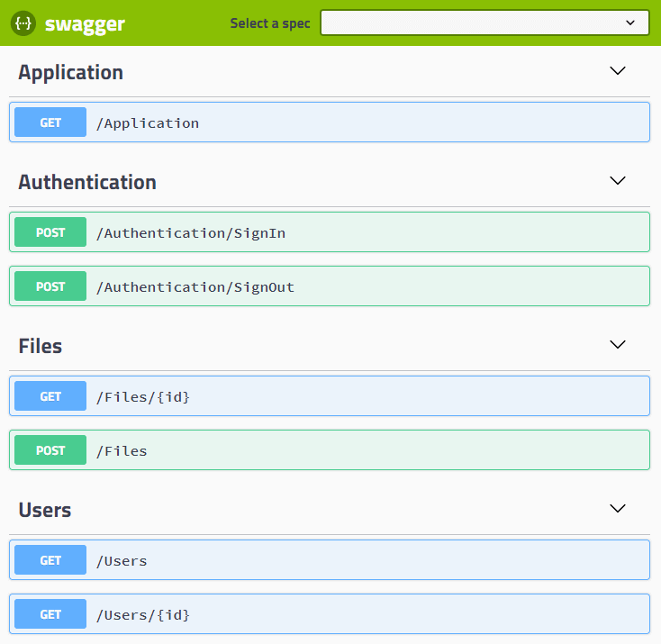Expand the /Users/{id} endpoint path

point(143,615)
